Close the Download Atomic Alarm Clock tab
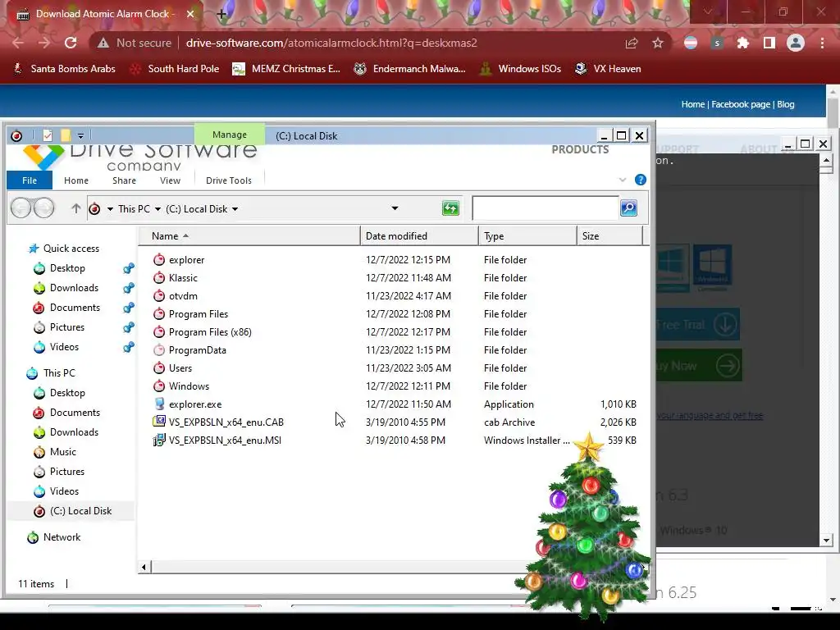Viewport: 840px width, 630px height. (x=190, y=14)
